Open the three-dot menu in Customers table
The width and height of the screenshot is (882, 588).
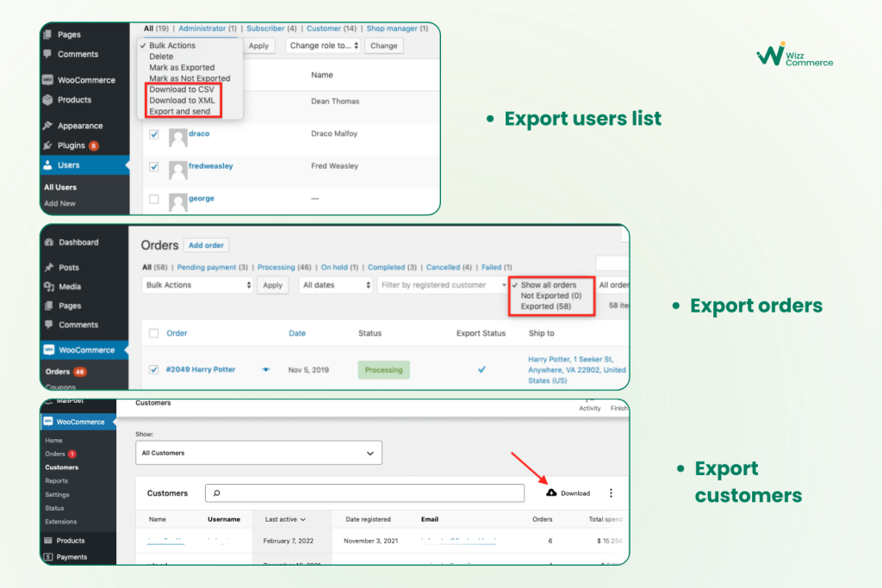[x=611, y=493]
